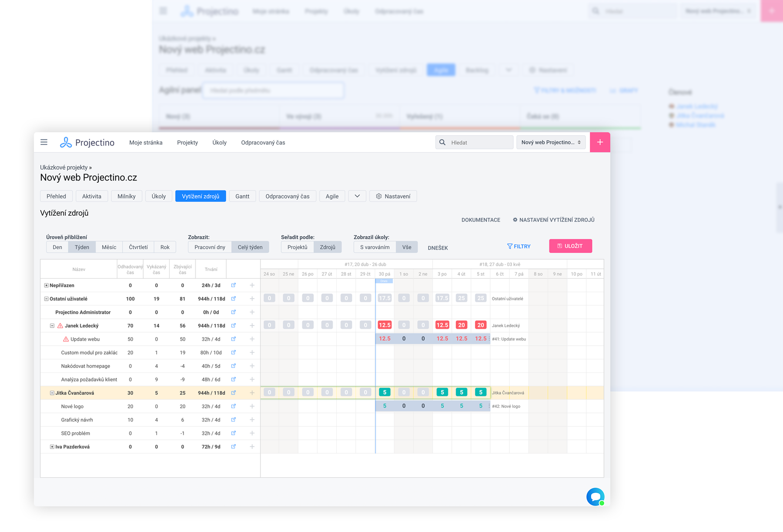This screenshot has width=783, height=532.
Task: Sort by Projektů
Action: click(298, 247)
